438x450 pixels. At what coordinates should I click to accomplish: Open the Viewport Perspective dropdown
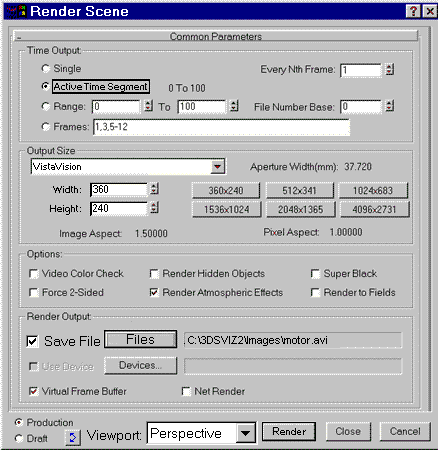(246, 433)
